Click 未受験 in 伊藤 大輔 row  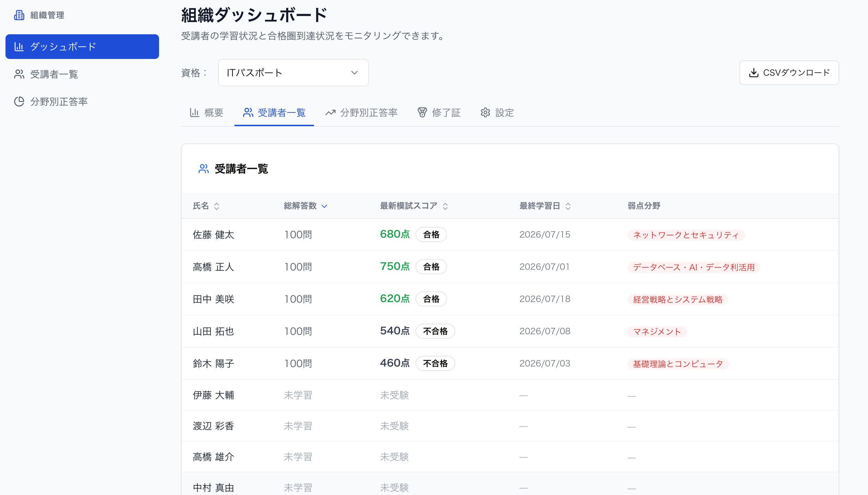coord(395,395)
